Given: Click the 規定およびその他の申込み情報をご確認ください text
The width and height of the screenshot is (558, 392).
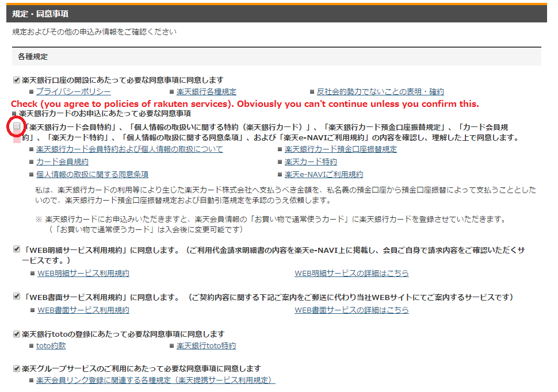Looking at the screenshot, I should pos(94,32).
